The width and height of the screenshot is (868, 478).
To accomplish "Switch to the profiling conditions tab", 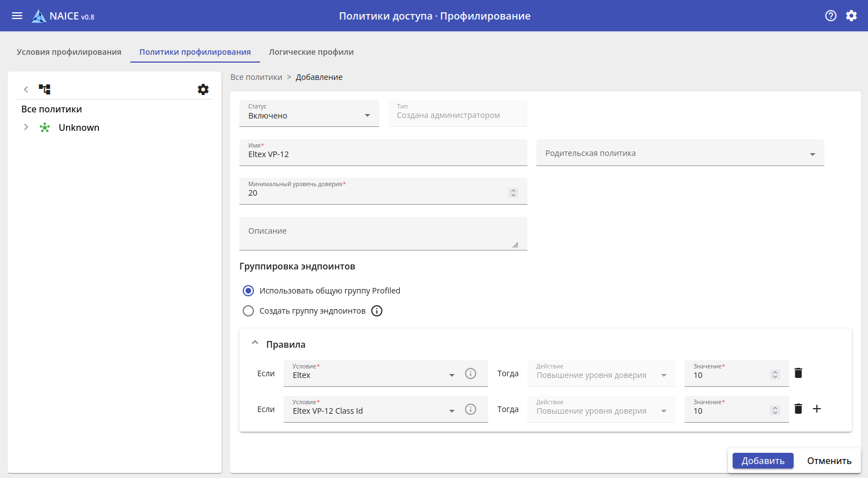I will (69, 52).
